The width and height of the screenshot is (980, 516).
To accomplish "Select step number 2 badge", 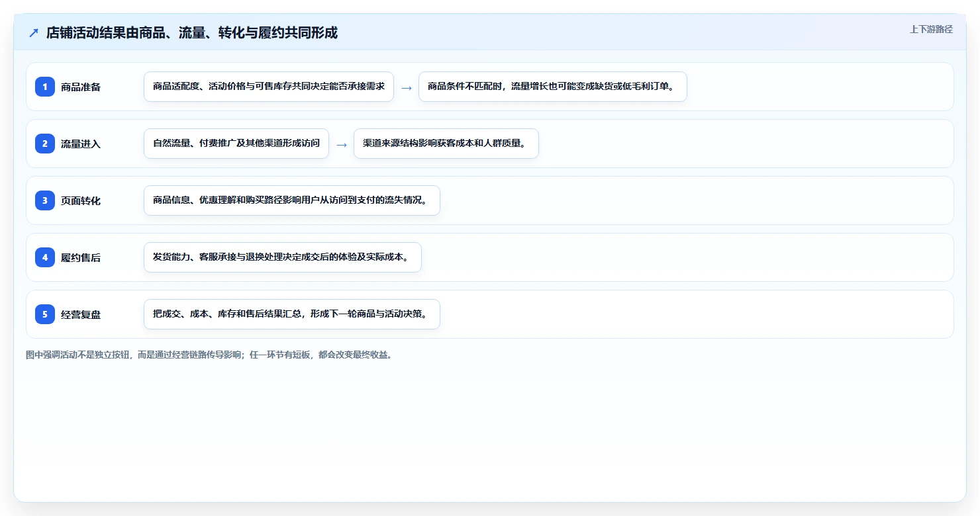I will tap(45, 144).
